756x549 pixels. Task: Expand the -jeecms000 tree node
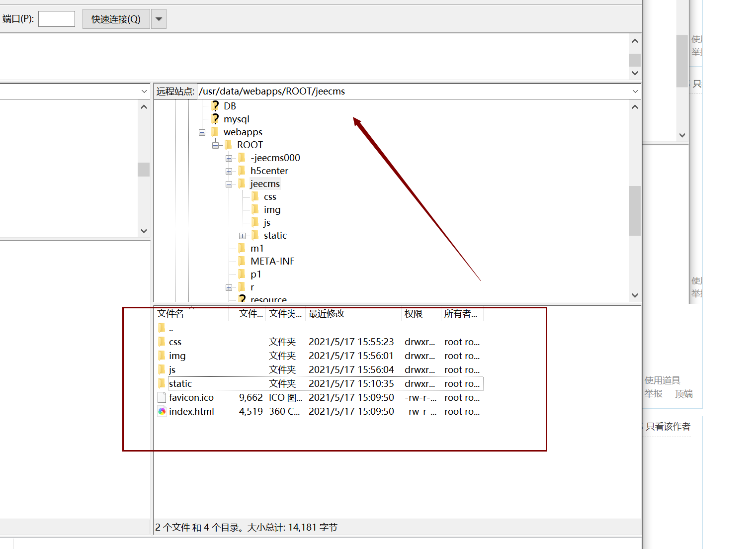[229, 158]
